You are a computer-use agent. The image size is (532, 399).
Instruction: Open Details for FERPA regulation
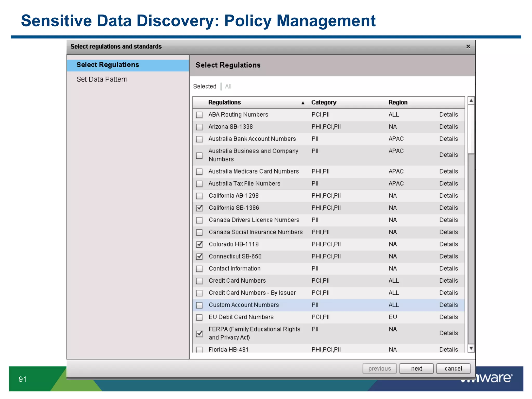tap(449, 333)
